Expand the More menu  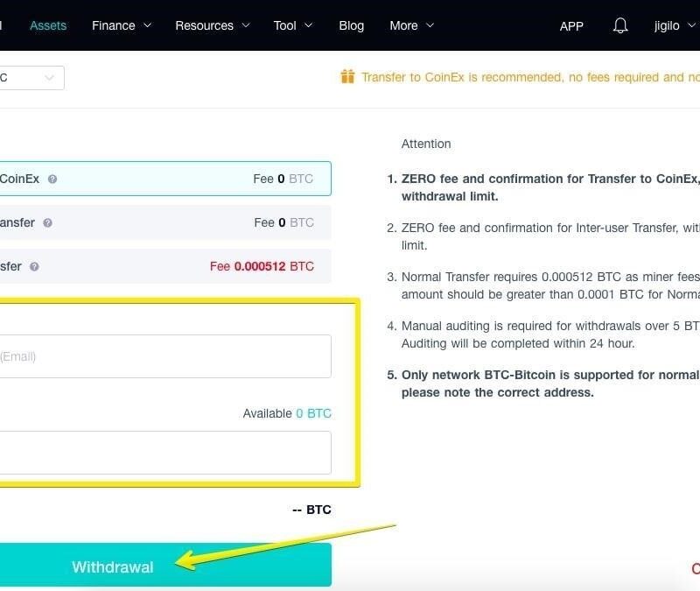coord(411,25)
